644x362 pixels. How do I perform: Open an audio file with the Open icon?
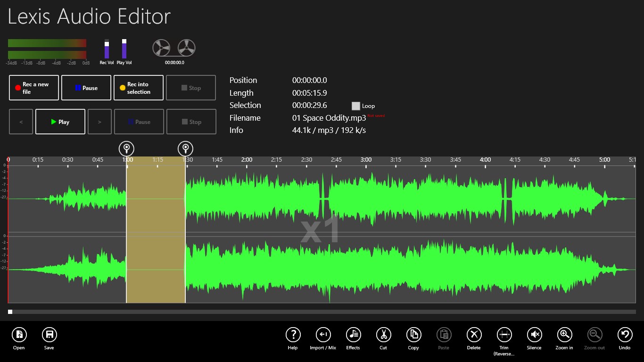(x=19, y=335)
